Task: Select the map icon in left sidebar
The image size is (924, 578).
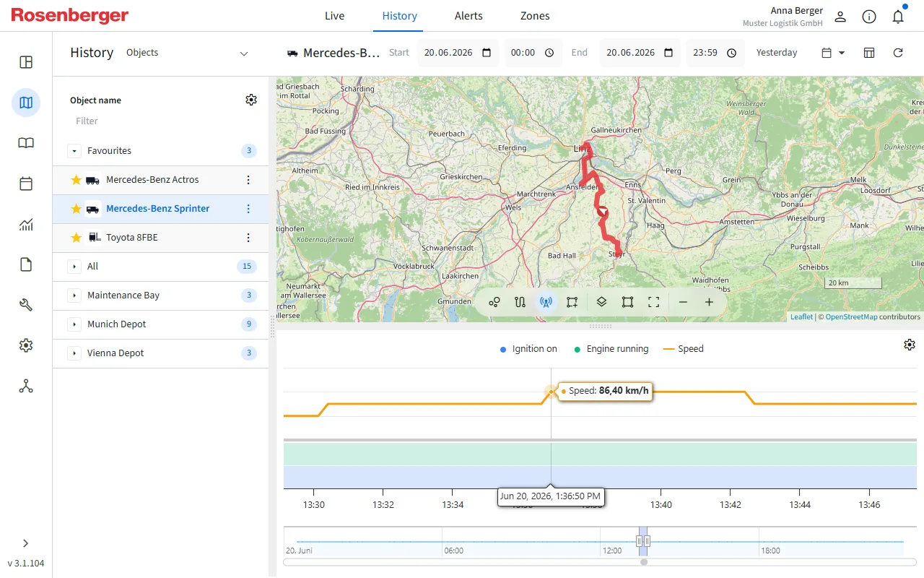Action: tap(26, 103)
